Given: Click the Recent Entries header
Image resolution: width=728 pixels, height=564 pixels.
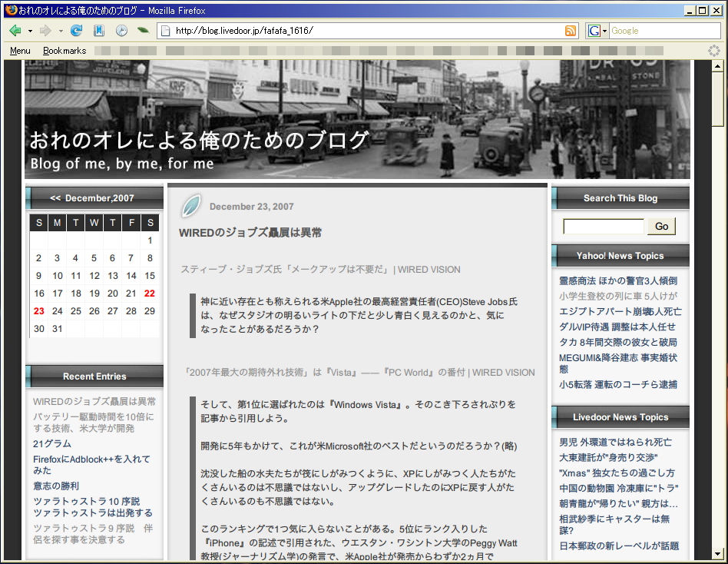Looking at the screenshot, I should (94, 377).
